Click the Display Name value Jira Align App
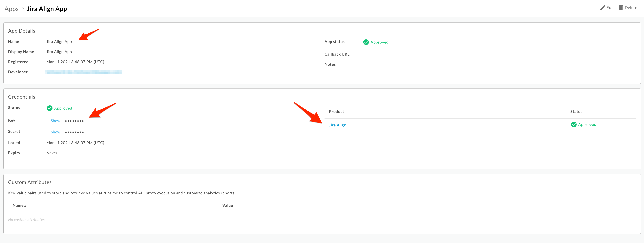644x243 pixels. click(x=59, y=52)
